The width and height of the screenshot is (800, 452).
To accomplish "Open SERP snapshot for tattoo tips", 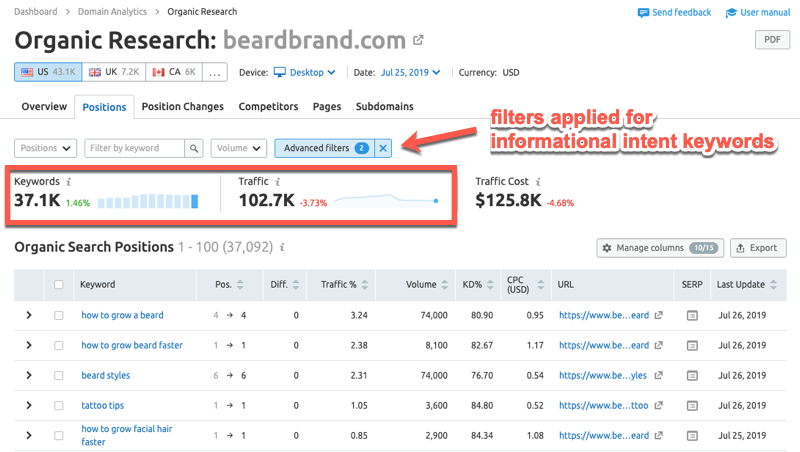I will click(692, 406).
